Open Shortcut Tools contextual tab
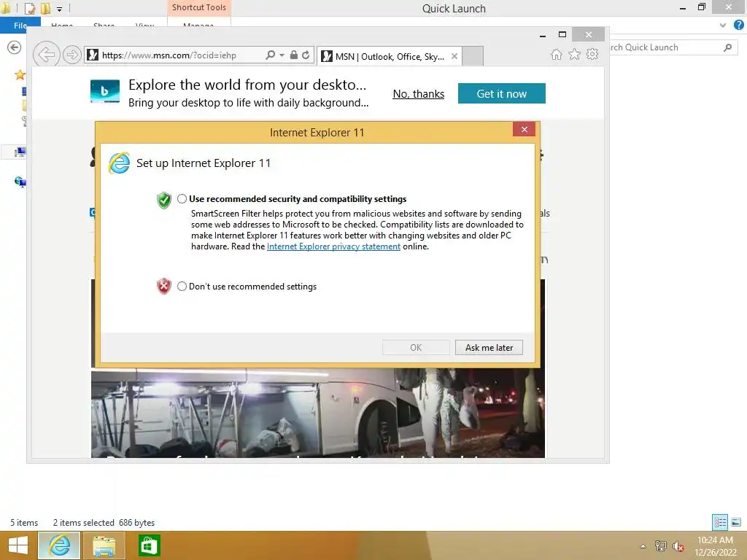747x560 pixels. pyautogui.click(x=199, y=7)
